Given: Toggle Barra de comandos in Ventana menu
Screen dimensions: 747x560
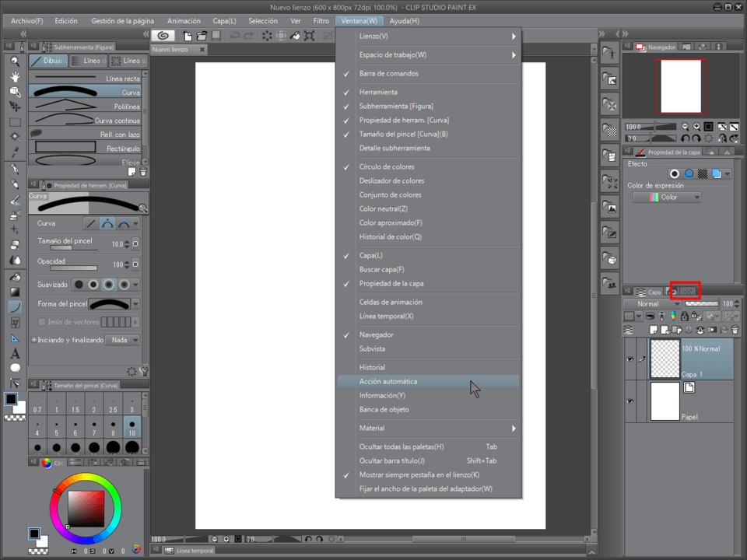Looking at the screenshot, I should click(x=428, y=73).
